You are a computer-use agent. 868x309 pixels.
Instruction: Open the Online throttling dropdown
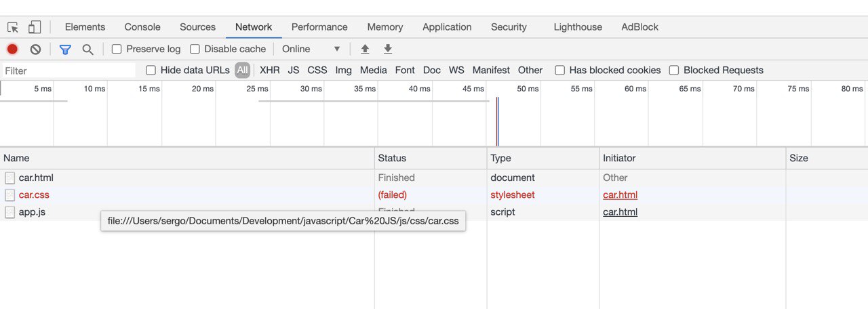click(x=311, y=49)
